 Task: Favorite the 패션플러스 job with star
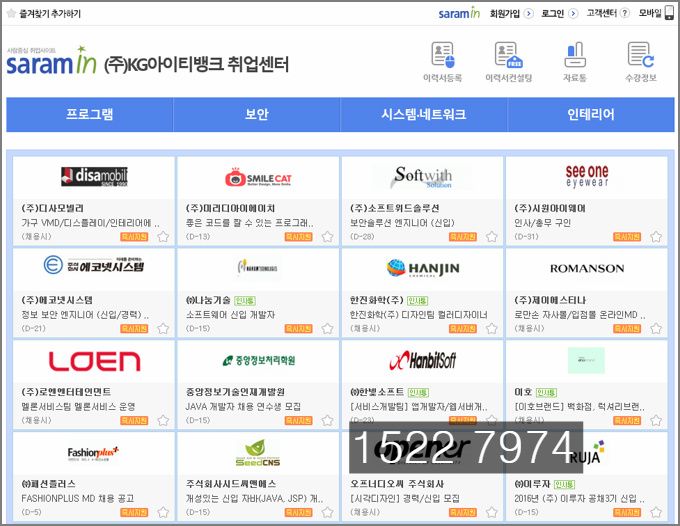pyautogui.click(x=163, y=513)
